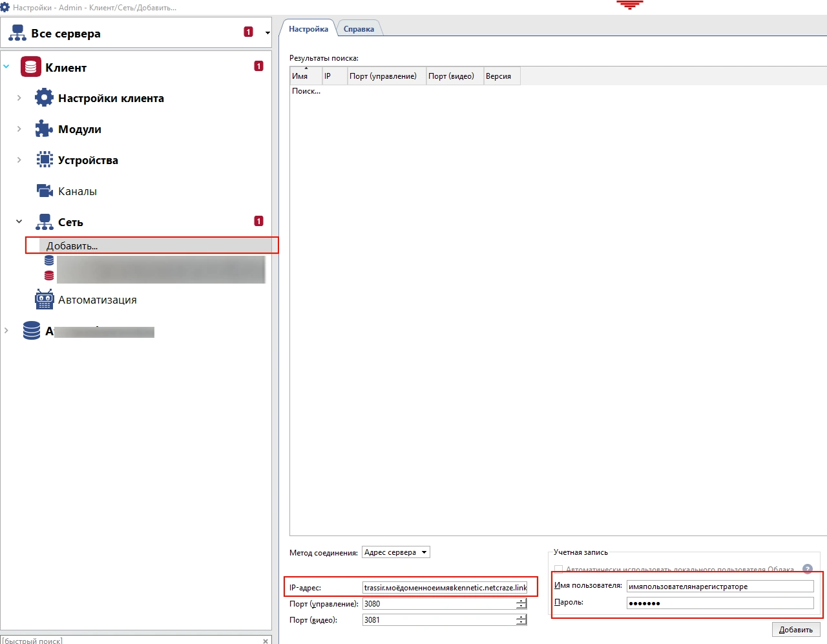Focus the Имя пользователя field
This screenshot has height=644, width=827.
(719, 587)
